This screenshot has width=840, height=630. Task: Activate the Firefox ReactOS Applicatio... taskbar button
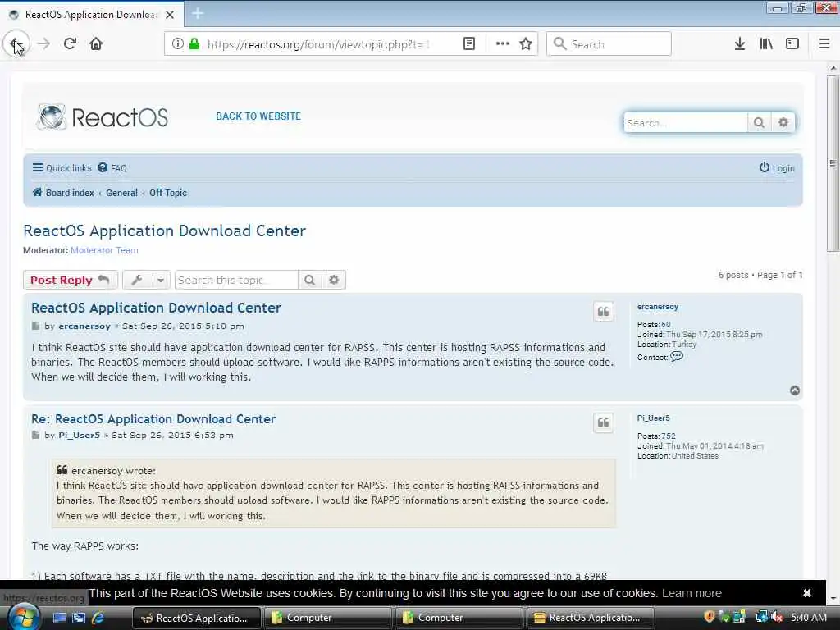coord(196,618)
